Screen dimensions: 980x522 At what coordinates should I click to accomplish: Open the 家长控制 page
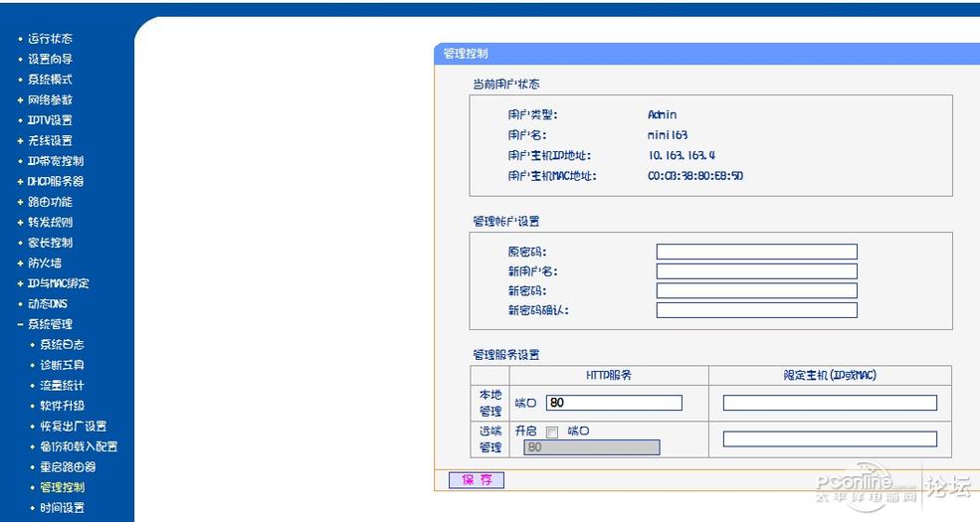[x=50, y=243]
